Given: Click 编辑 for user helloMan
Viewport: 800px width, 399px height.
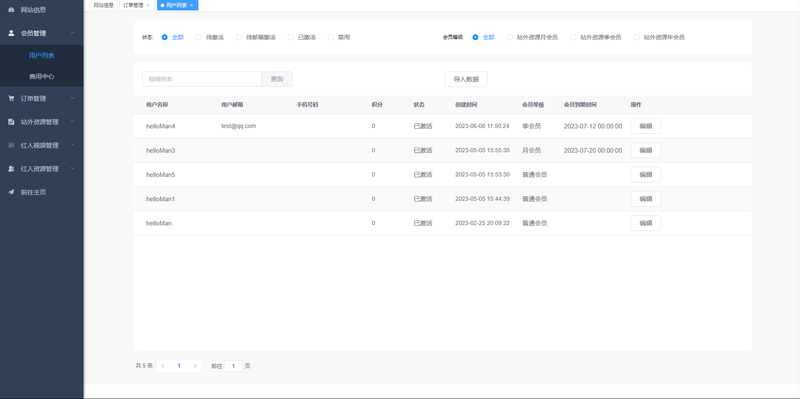Looking at the screenshot, I should tap(646, 223).
